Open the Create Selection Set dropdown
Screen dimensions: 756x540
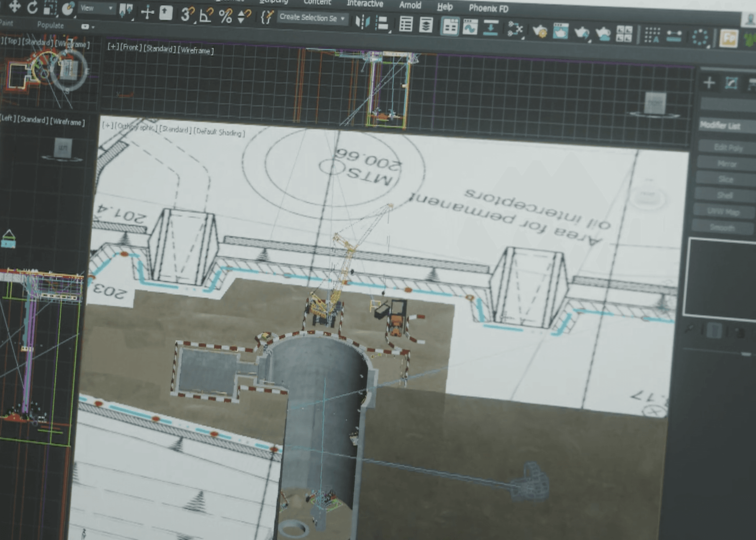312,18
